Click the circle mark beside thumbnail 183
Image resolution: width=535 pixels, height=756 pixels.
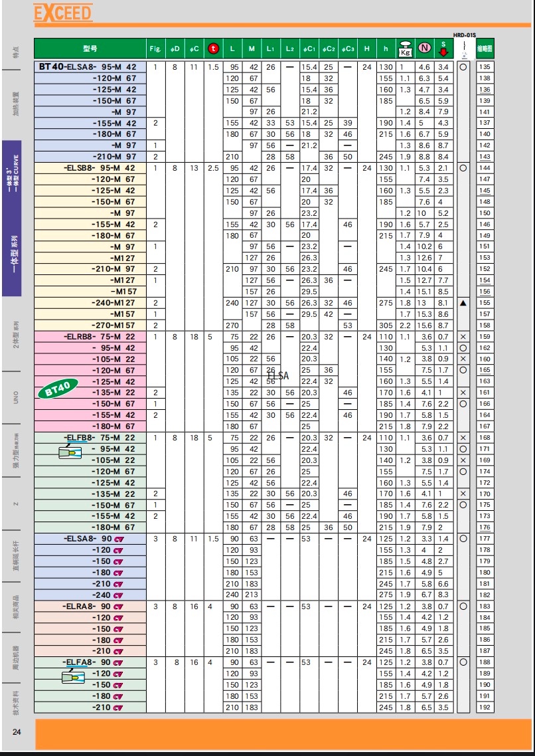coord(463,607)
